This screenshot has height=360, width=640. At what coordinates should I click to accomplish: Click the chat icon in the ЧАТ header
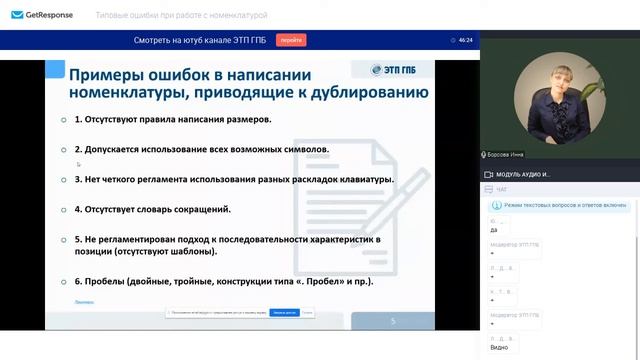click(489, 189)
